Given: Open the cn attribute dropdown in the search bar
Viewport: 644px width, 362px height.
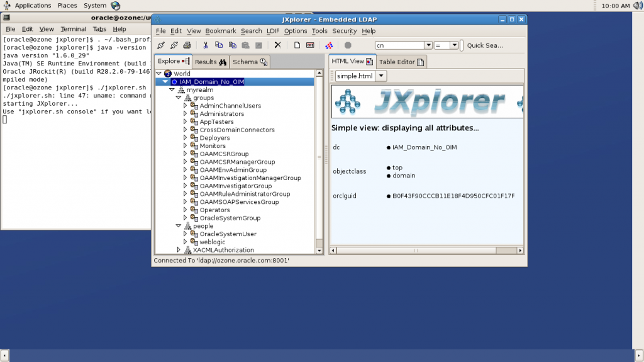Looking at the screenshot, I should (428, 45).
